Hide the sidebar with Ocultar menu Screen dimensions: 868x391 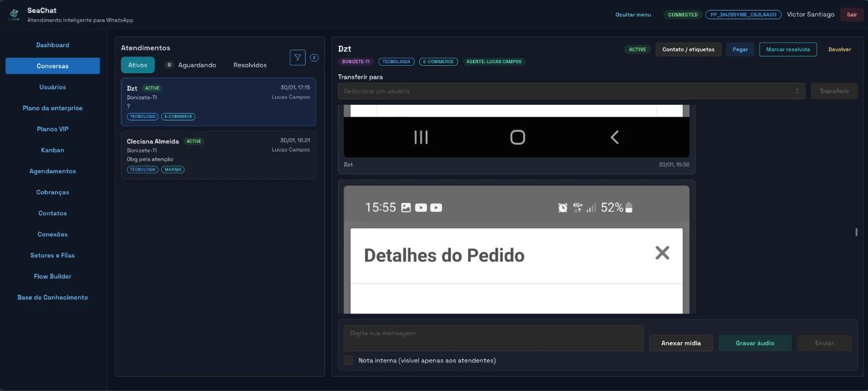coord(633,15)
